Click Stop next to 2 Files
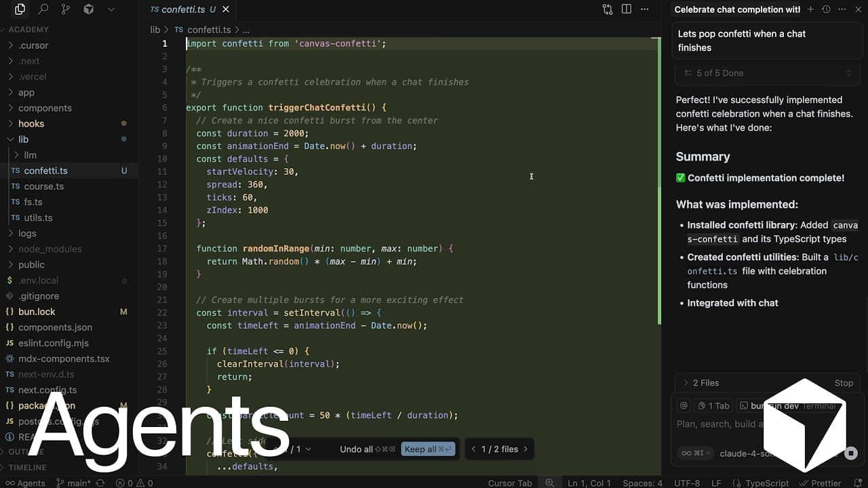868x488 pixels. pos(844,383)
